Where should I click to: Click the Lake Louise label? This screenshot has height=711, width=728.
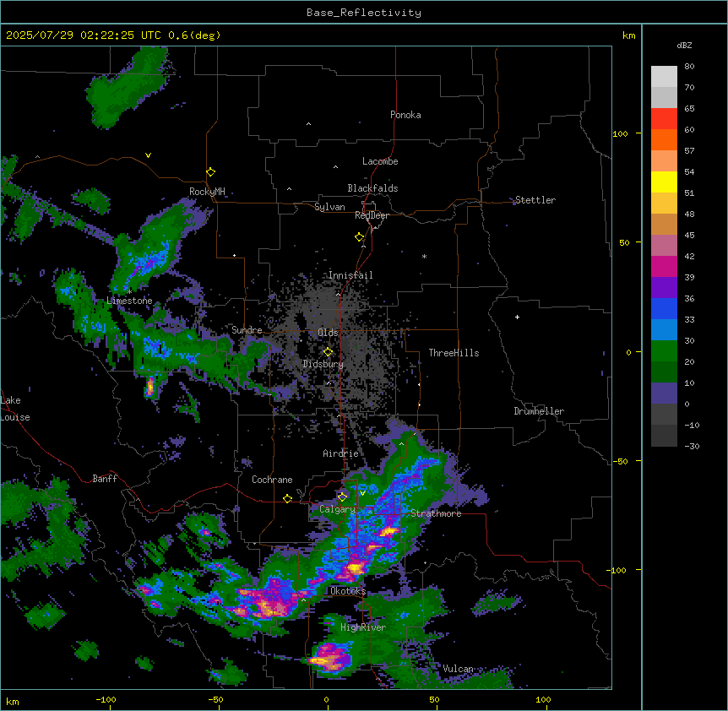15,409
